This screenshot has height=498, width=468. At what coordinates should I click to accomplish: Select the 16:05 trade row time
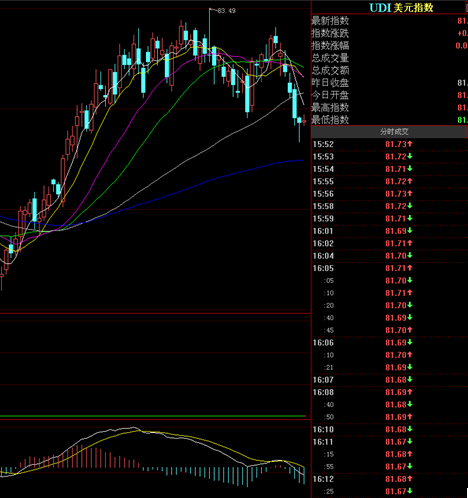323,268
